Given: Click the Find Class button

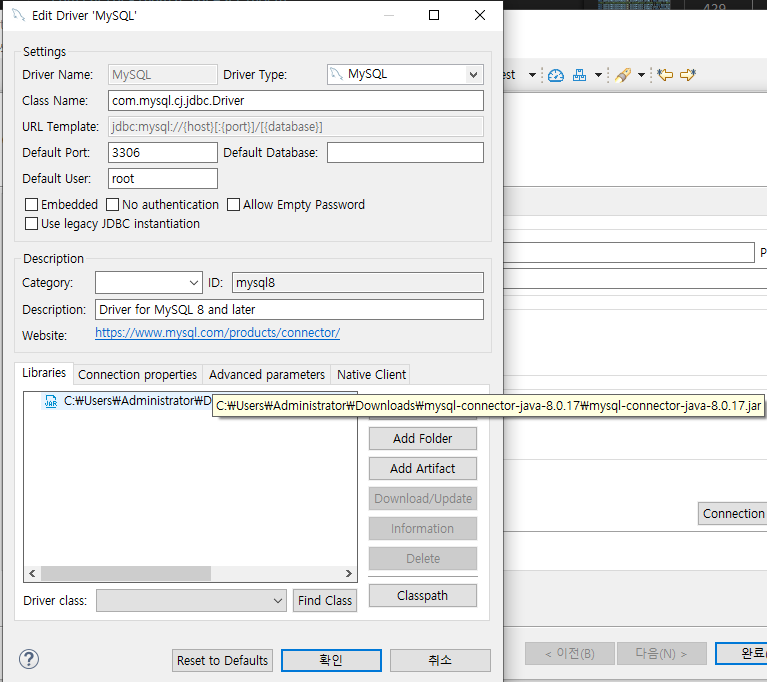Looking at the screenshot, I should [x=325, y=600].
